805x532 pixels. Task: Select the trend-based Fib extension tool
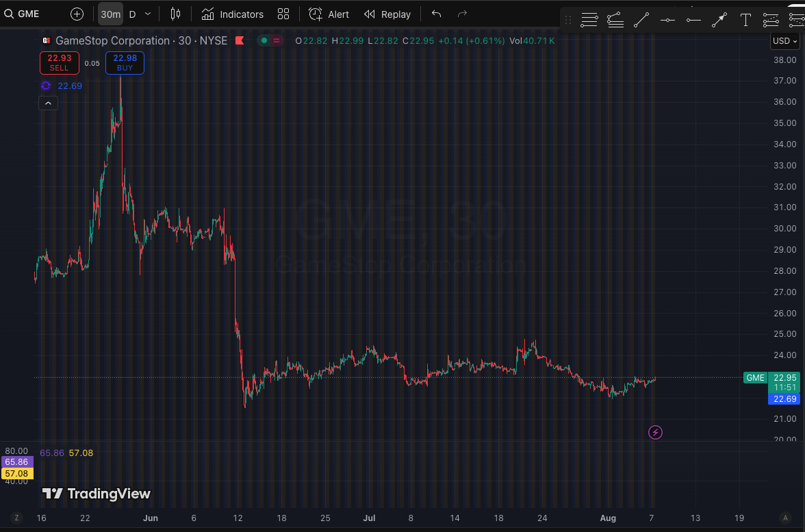[615, 20]
